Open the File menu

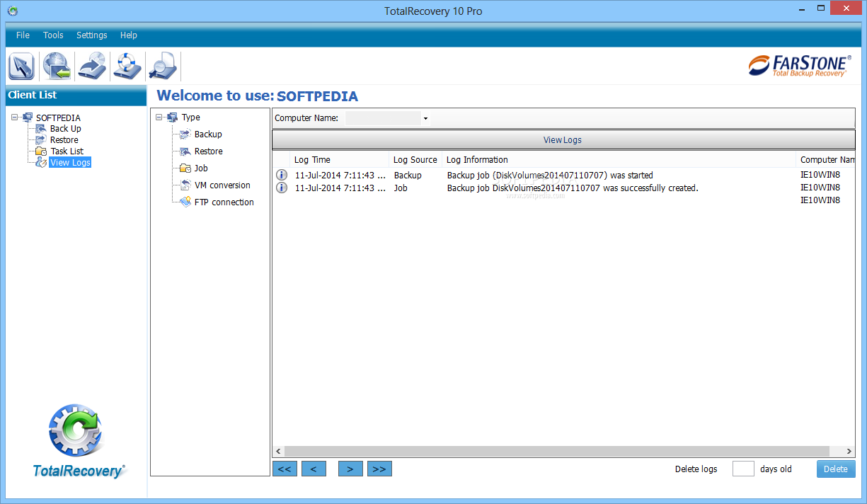(x=23, y=35)
